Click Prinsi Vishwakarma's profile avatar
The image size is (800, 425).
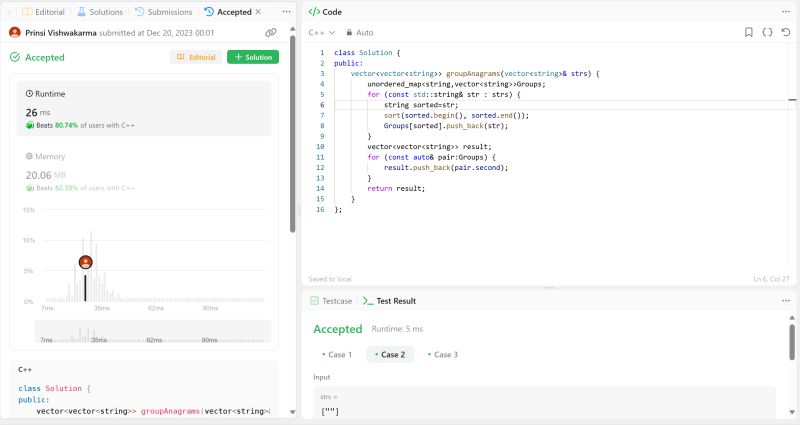pyautogui.click(x=15, y=33)
